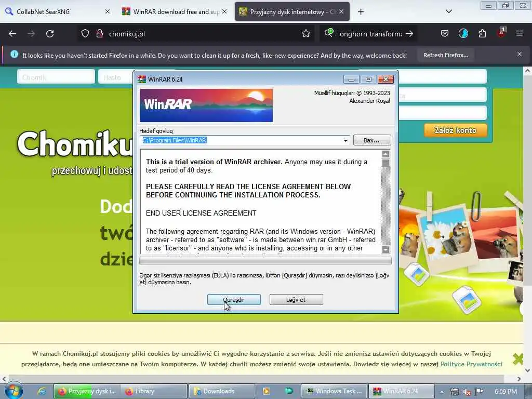Open the Polityce Prywatności link

471,364
